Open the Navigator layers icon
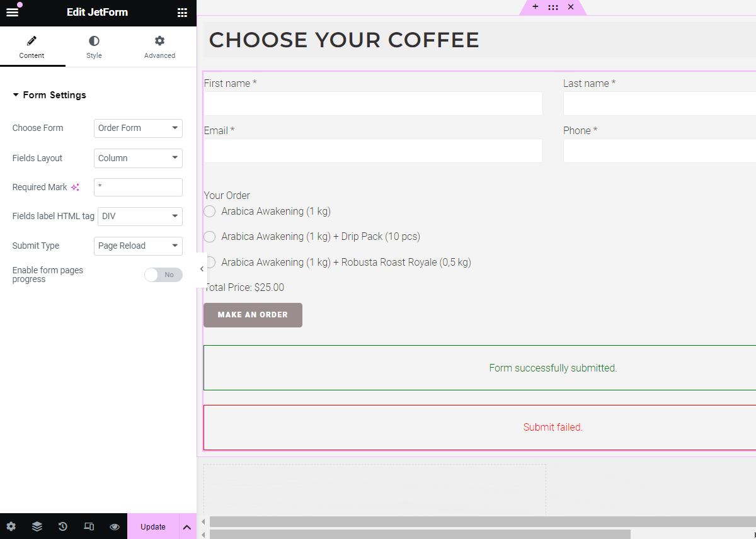Viewport: 756px width, 539px height. (x=37, y=526)
